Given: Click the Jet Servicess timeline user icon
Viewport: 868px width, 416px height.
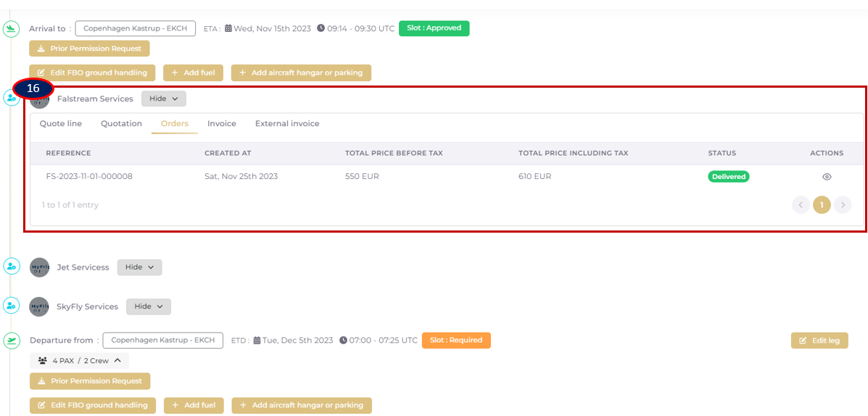Looking at the screenshot, I should coord(11,267).
